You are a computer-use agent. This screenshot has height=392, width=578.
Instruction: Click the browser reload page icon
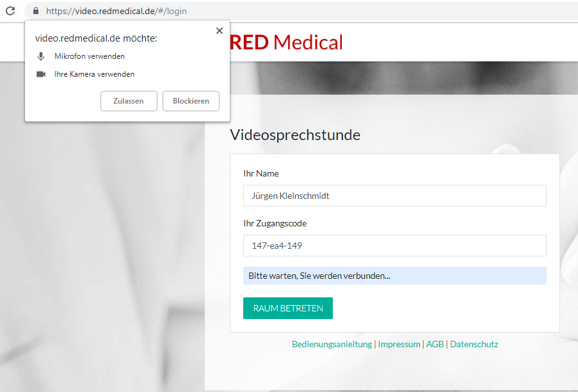coord(10,11)
